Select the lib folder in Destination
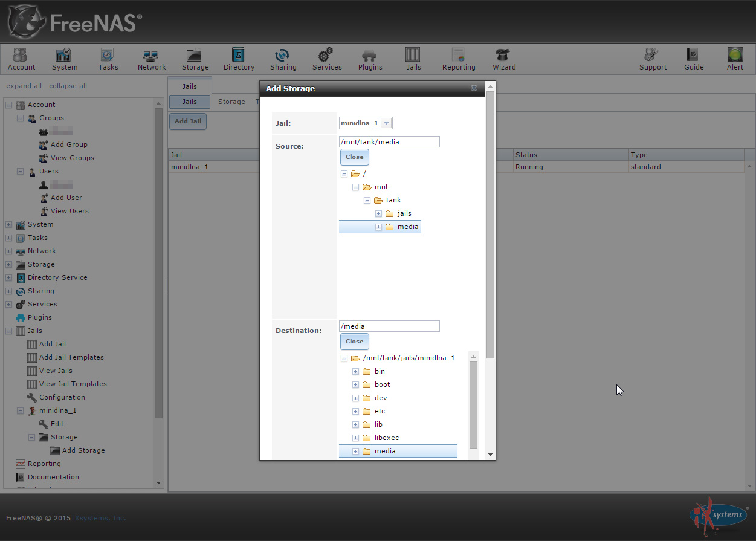The width and height of the screenshot is (756, 541). click(378, 424)
